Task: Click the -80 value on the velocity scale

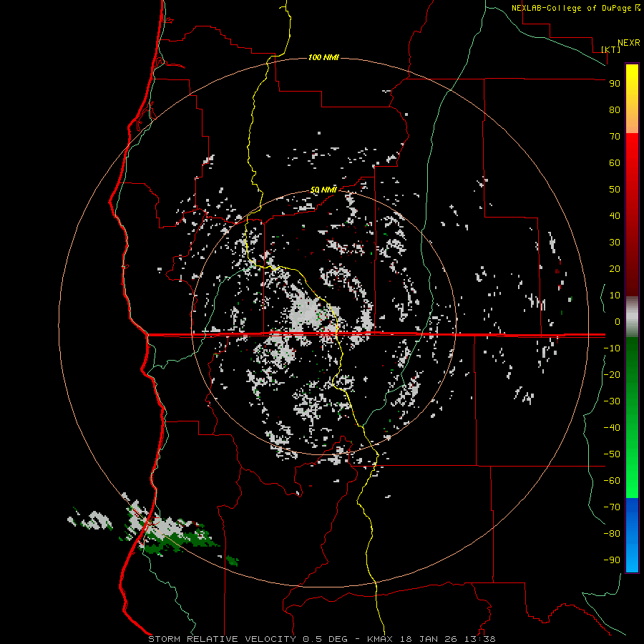Action: tap(612, 534)
